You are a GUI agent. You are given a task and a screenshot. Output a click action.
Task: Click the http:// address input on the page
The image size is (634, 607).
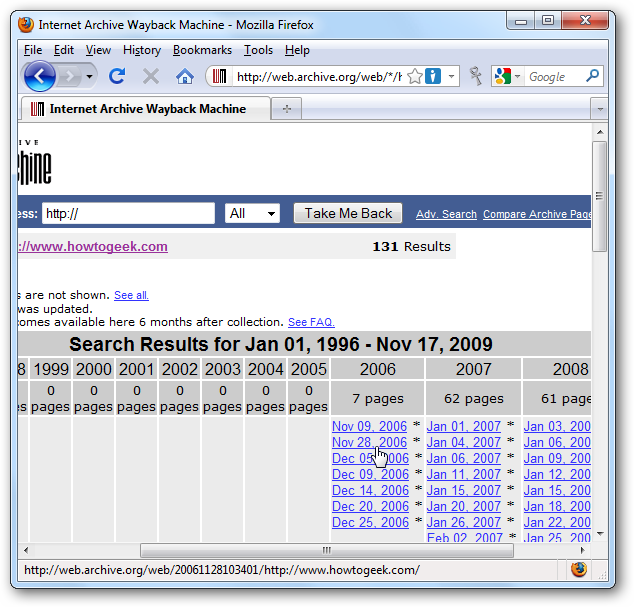pyautogui.click(x=128, y=213)
